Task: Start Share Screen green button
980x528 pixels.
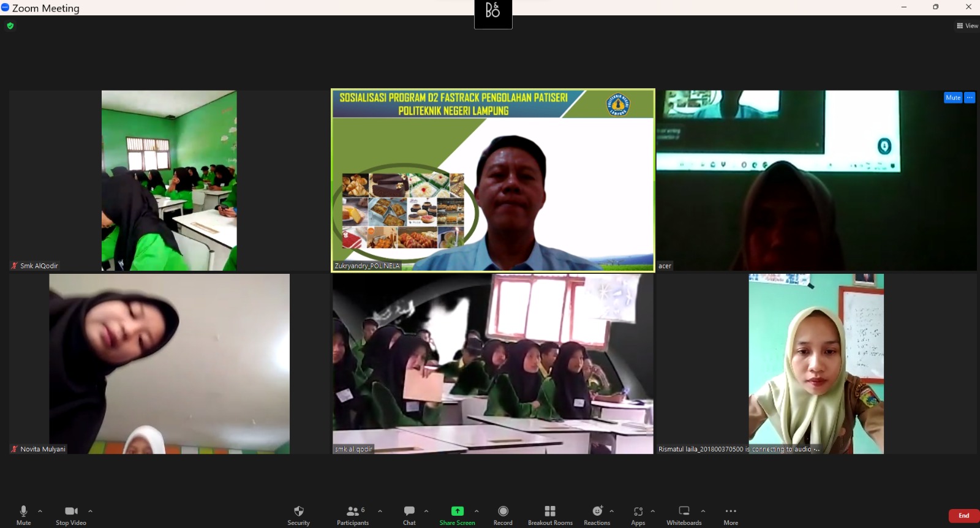Action: pos(457,515)
